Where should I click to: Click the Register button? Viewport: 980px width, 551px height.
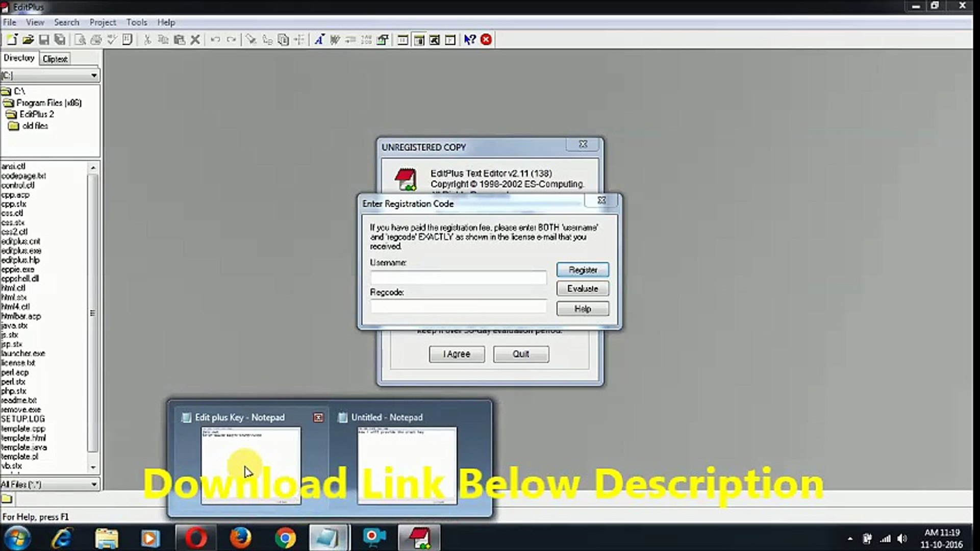pos(583,270)
